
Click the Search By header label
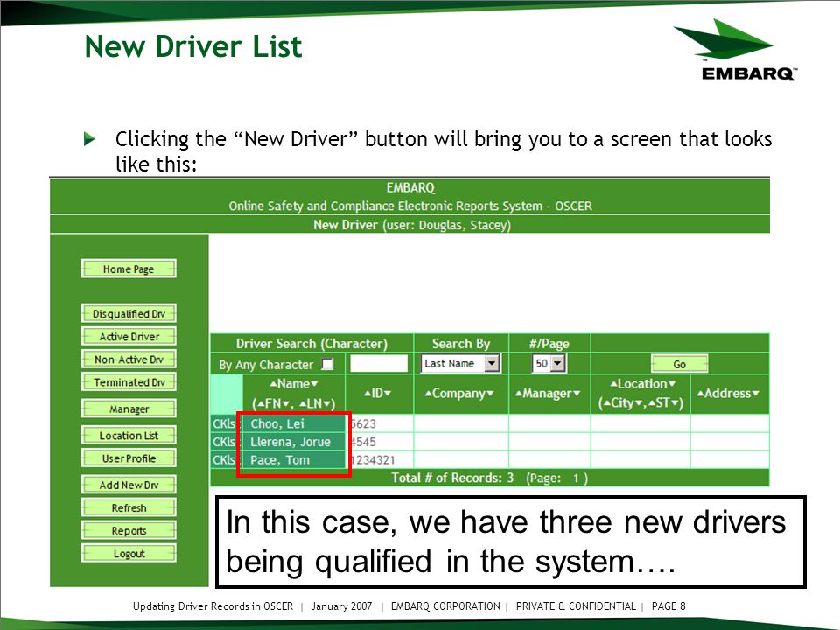(461, 344)
